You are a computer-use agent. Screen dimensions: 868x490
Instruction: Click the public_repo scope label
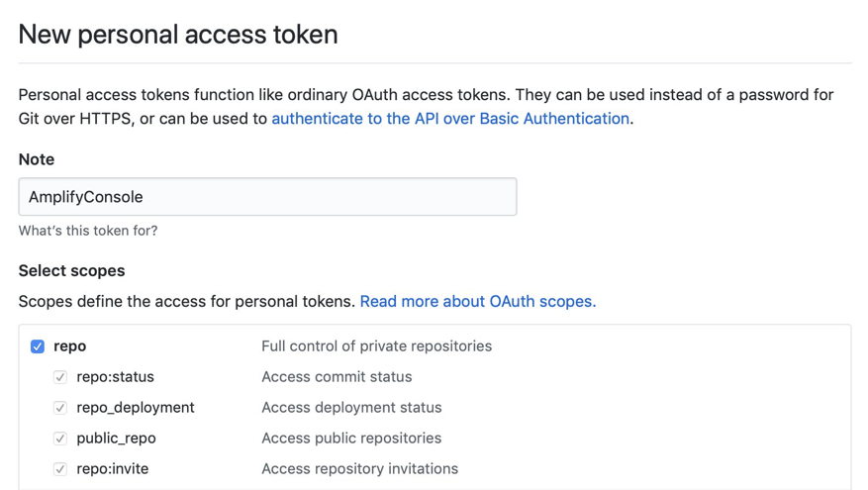(x=116, y=439)
